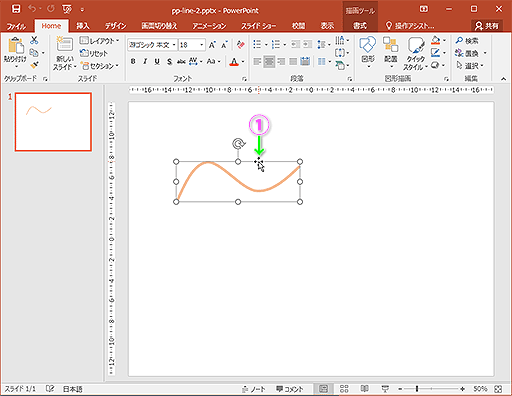Click the コメント comments button
The width and height of the screenshot is (512, 396).
point(290,389)
